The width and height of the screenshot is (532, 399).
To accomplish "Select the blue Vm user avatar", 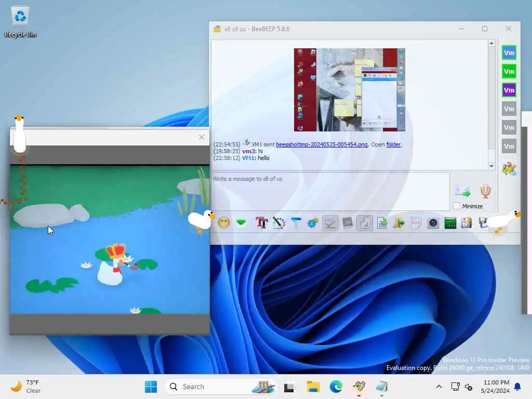I will point(509,52).
